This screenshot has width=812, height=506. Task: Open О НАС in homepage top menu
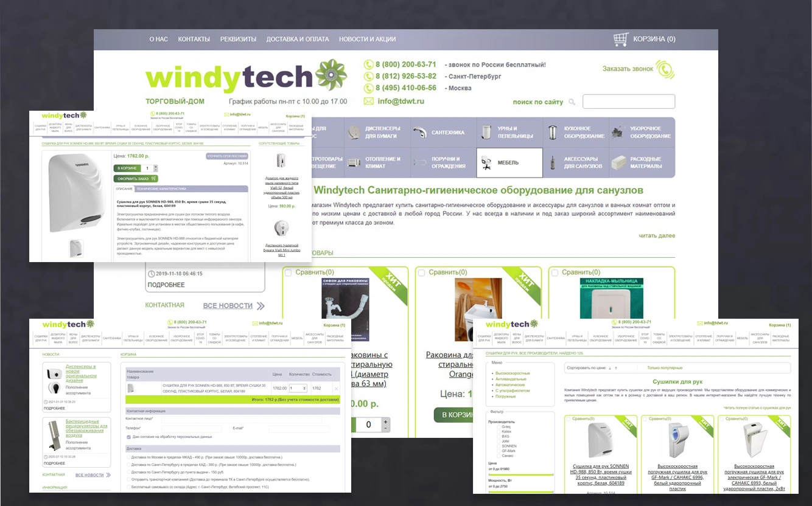[x=158, y=40]
